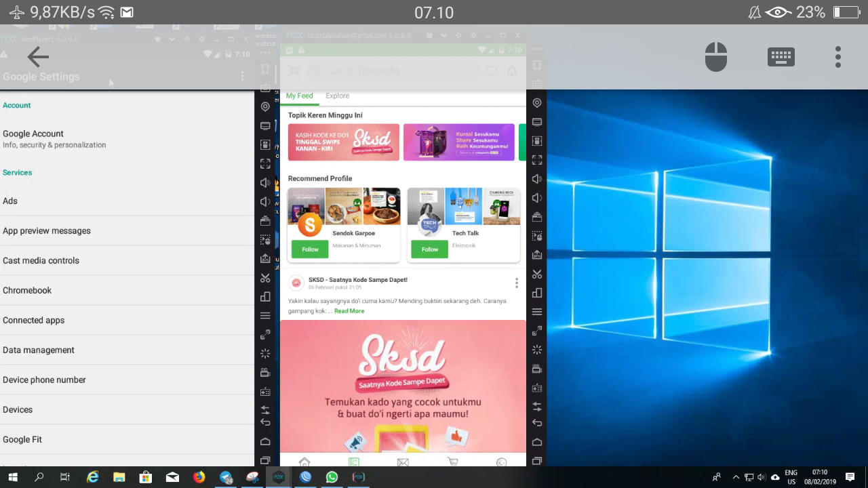Click the virtual keyboard icon at top right

781,56
